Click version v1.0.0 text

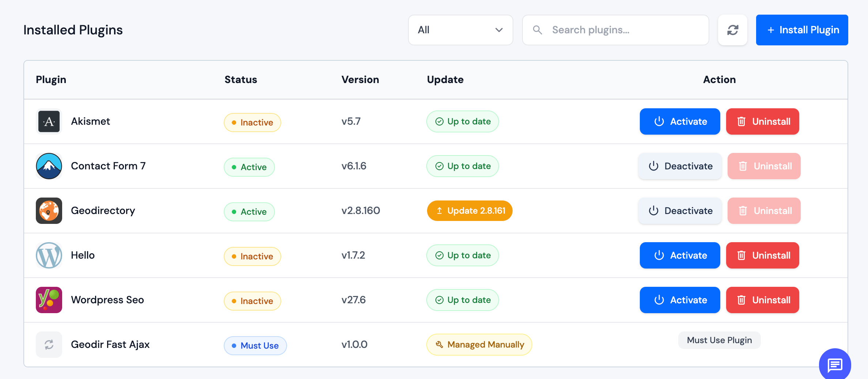[355, 345]
